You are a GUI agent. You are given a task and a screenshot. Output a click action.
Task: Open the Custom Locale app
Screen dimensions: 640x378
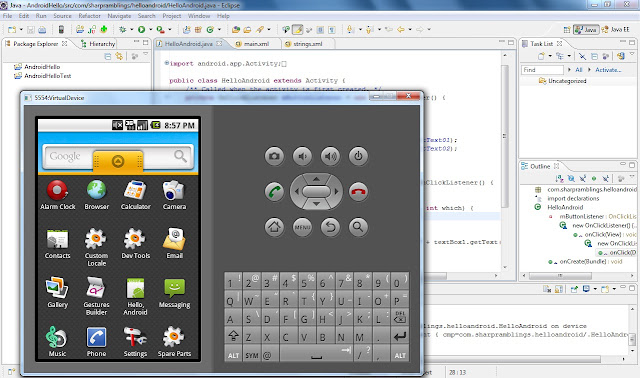tap(96, 247)
